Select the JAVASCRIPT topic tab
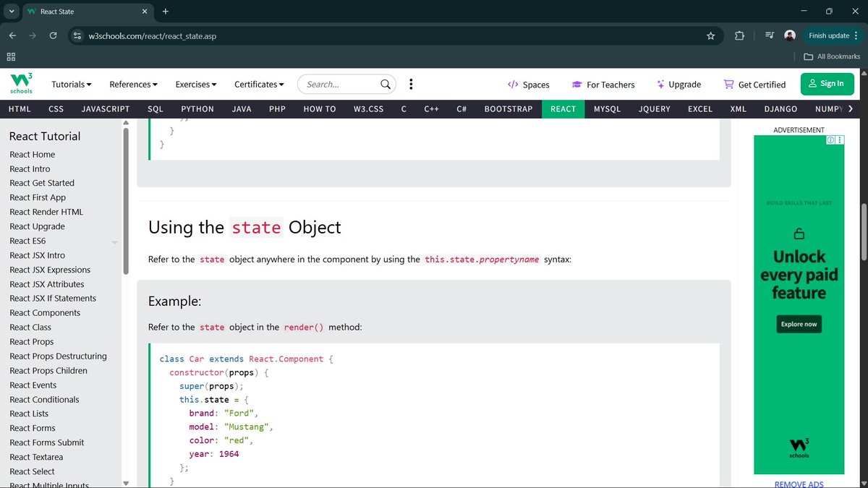Image resolution: width=868 pixels, height=488 pixels. click(x=106, y=109)
